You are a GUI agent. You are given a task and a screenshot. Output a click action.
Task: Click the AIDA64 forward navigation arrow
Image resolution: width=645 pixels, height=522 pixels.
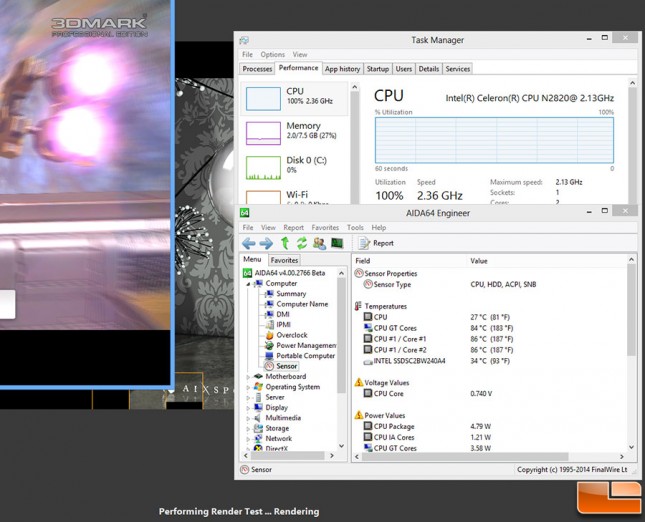click(x=266, y=244)
